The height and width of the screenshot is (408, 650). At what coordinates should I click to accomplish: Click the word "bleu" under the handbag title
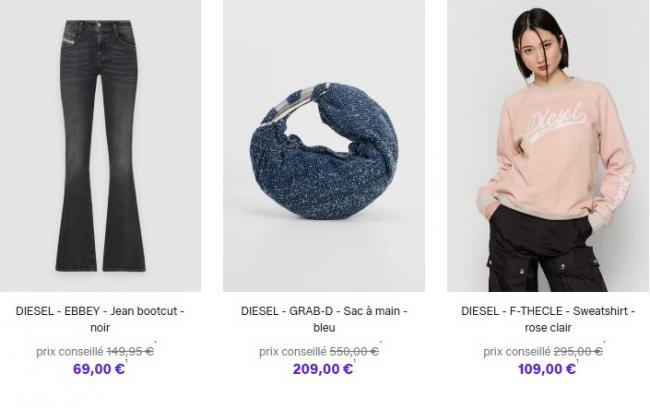(x=324, y=328)
